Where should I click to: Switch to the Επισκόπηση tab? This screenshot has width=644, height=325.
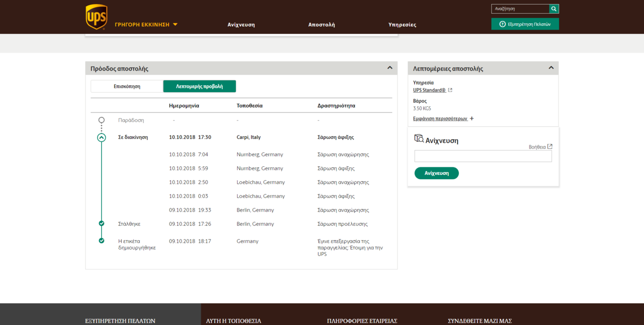127,86
